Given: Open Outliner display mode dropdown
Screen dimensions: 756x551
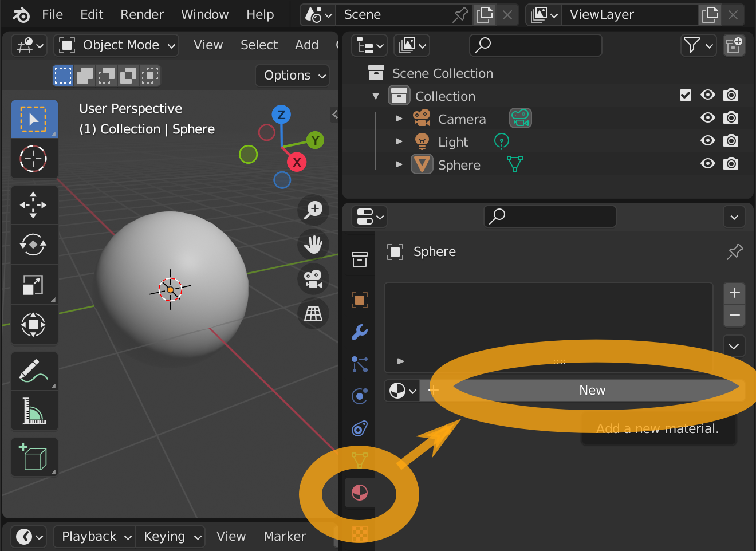Looking at the screenshot, I should (x=412, y=45).
